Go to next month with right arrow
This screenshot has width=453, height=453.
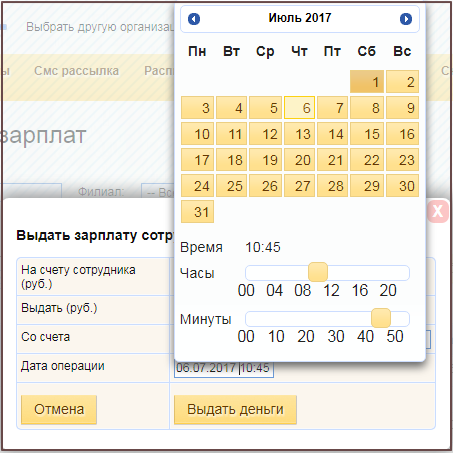tap(406, 19)
